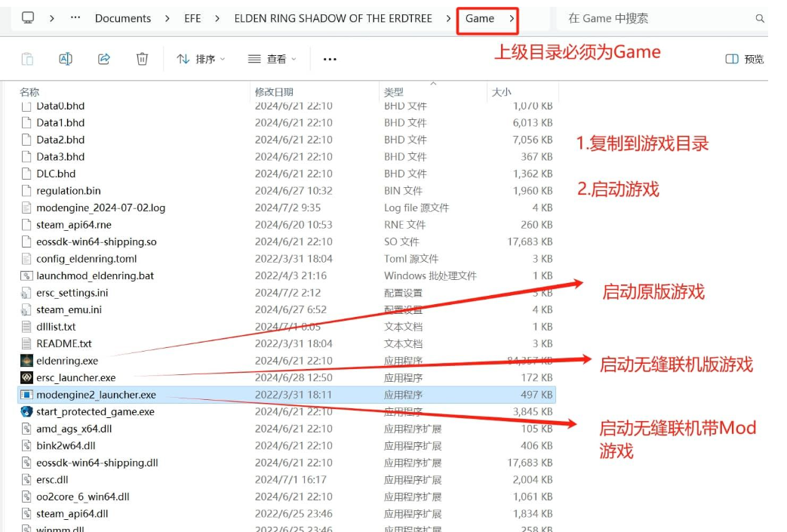Navigate to ELDEN RING SHADOW OF THE ERDTREE breadcrumb
787x532 pixels.
coord(334,19)
